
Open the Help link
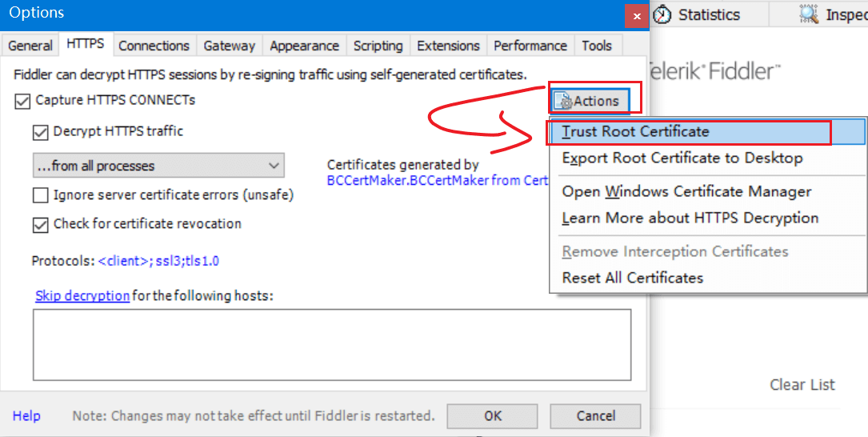coord(26,416)
